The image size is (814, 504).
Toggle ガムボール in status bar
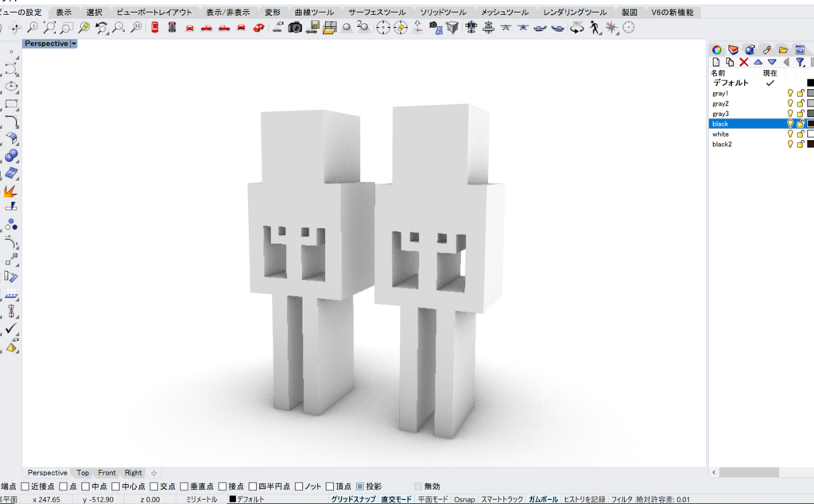[x=543, y=499]
